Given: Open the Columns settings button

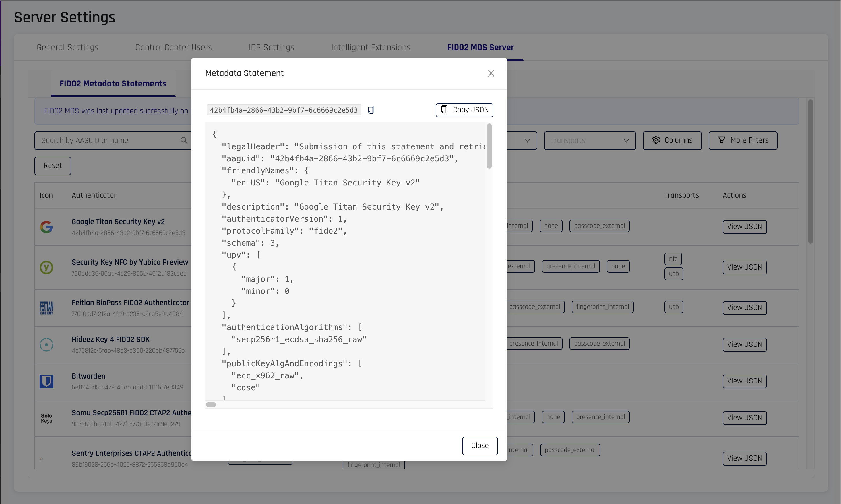Looking at the screenshot, I should [x=672, y=141].
